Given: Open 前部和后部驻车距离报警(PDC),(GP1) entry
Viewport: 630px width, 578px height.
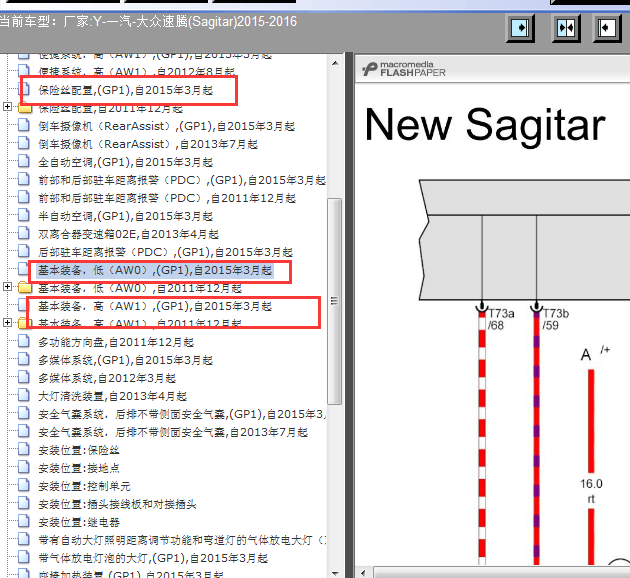Looking at the screenshot, I should [182, 180].
